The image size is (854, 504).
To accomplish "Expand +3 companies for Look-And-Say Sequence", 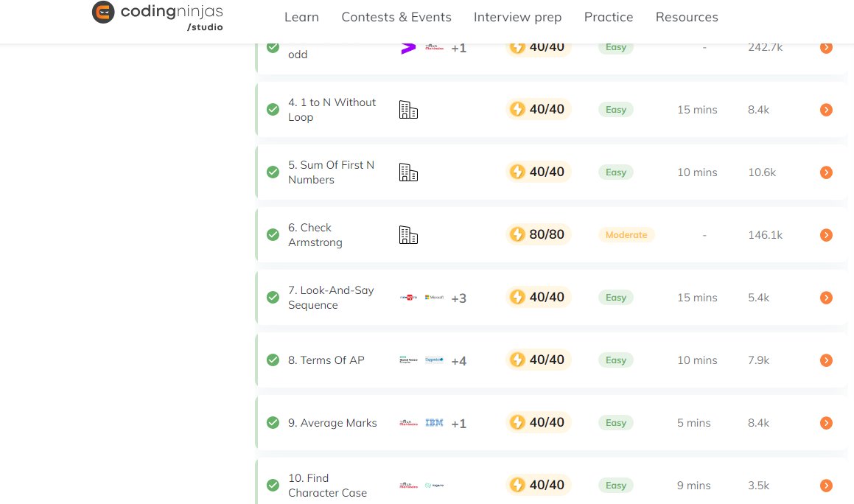I will (x=458, y=298).
